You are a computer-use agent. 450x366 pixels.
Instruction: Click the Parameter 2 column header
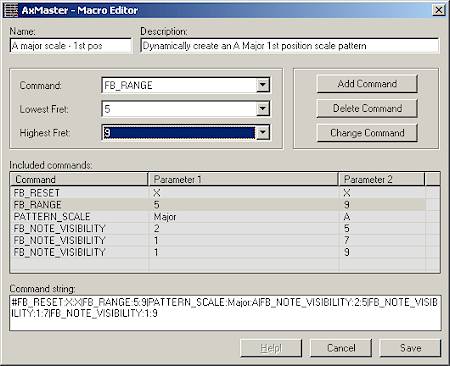coord(382,179)
